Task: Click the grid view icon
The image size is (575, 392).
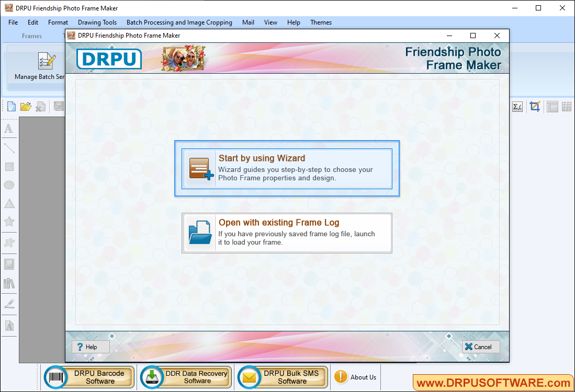Action: click(566, 106)
